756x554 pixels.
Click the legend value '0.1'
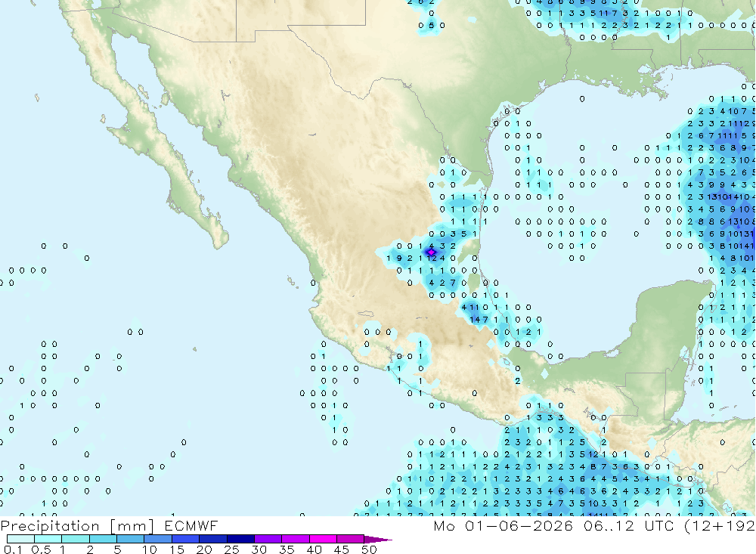click(13, 549)
